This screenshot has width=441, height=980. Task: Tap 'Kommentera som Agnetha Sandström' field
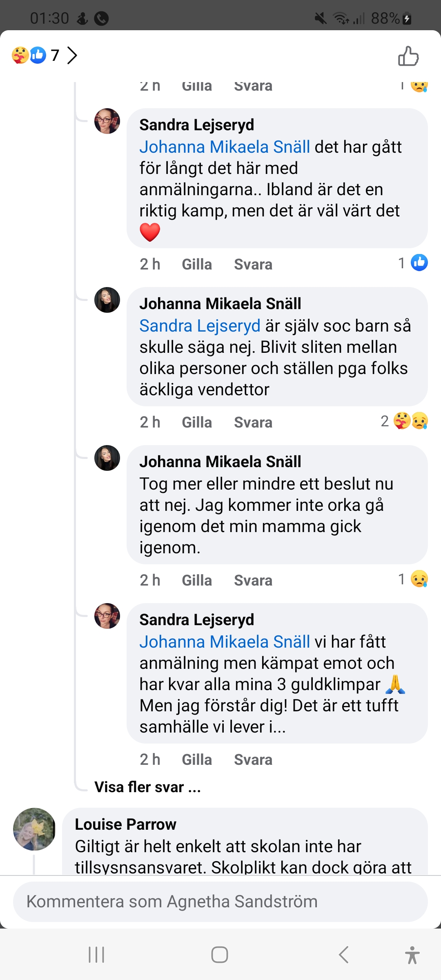[x=220, y=902]
